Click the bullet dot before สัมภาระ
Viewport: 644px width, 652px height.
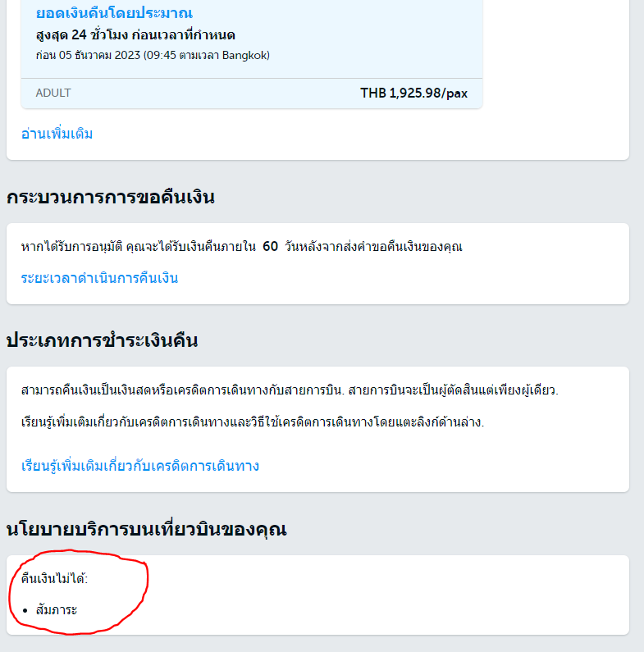25,610
